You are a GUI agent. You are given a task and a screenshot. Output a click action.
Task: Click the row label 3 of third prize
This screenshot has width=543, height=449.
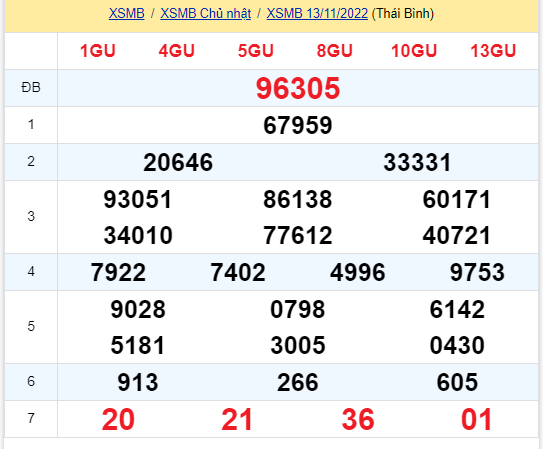pyautogui.click(x=31, y=217)
